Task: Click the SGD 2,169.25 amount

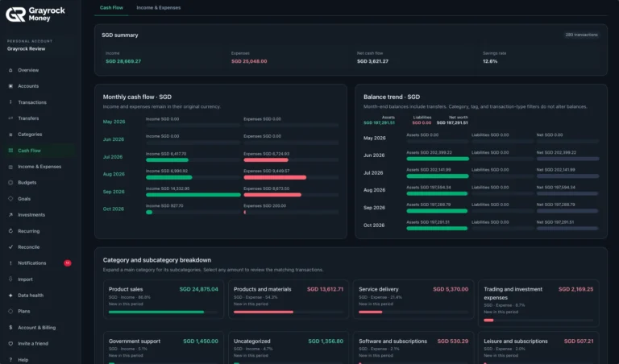Action: [x=575, y=289]
